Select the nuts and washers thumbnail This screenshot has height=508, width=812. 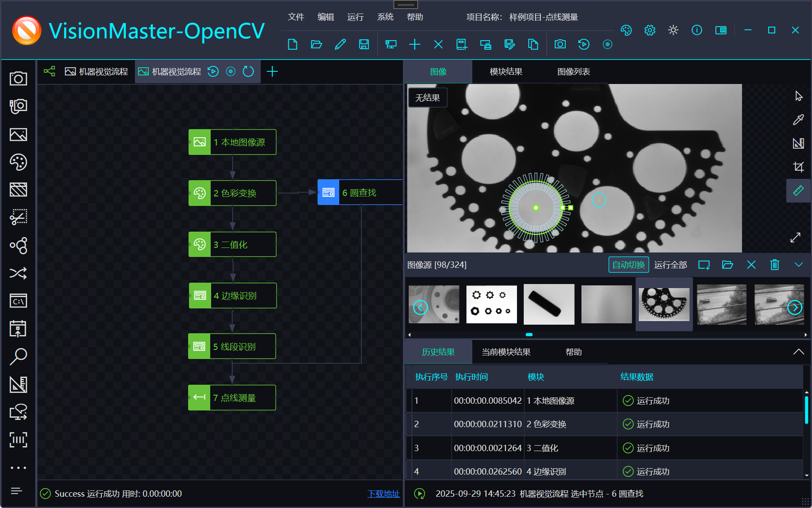point(492,304)
